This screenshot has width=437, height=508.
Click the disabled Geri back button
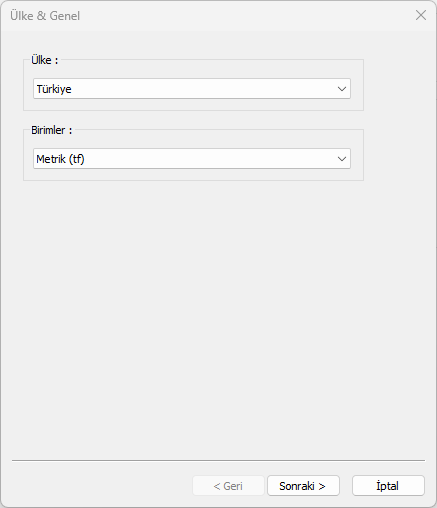click(228, 486)
